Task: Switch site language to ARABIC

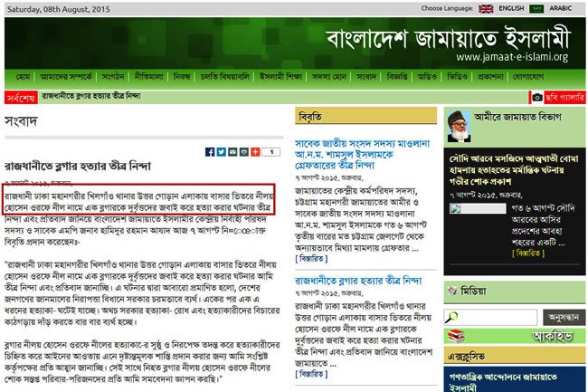Action: (561, 8)
